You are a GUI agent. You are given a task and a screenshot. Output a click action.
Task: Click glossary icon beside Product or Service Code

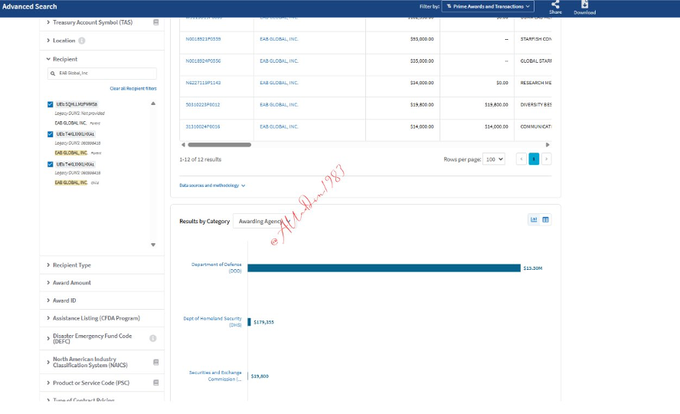point(155,382)
